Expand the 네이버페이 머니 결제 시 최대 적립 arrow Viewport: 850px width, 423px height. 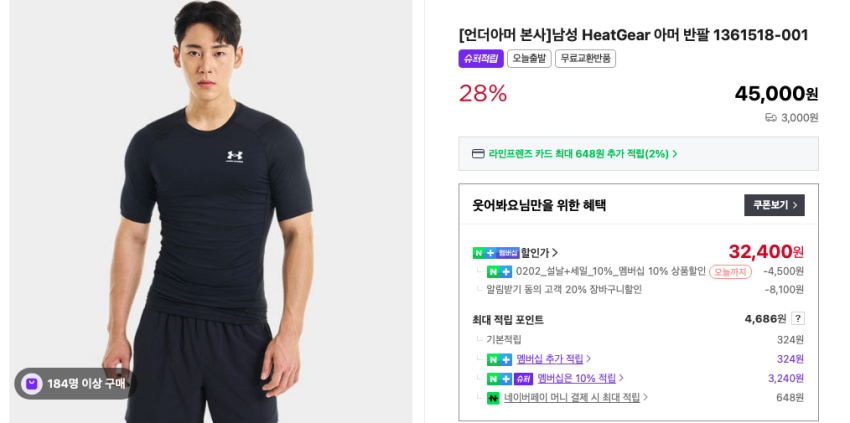tap(645, 398)
